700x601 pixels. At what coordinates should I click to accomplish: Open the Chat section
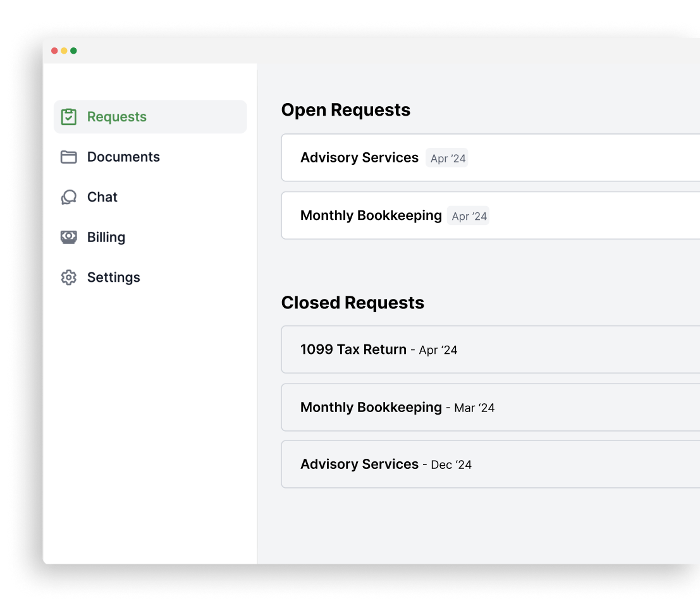coord(150,197)
